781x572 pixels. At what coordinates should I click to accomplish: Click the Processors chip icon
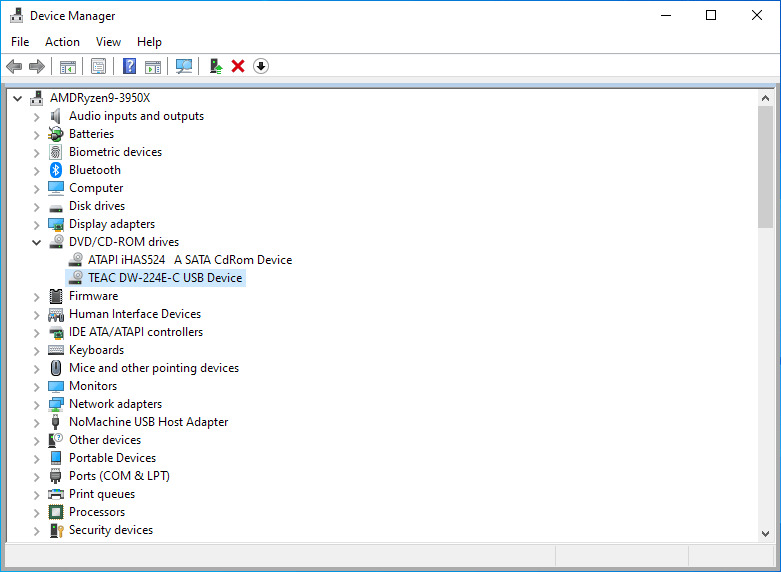56,512
